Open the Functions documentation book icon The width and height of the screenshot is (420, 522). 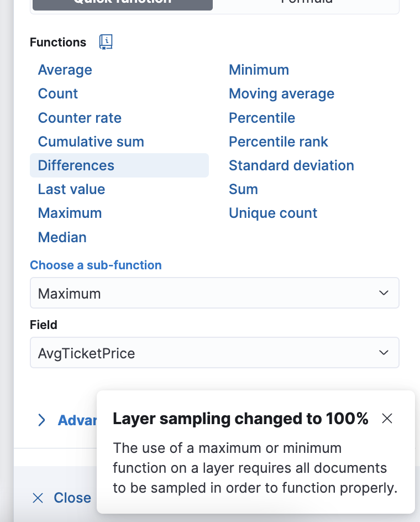(x=106, y=42)
